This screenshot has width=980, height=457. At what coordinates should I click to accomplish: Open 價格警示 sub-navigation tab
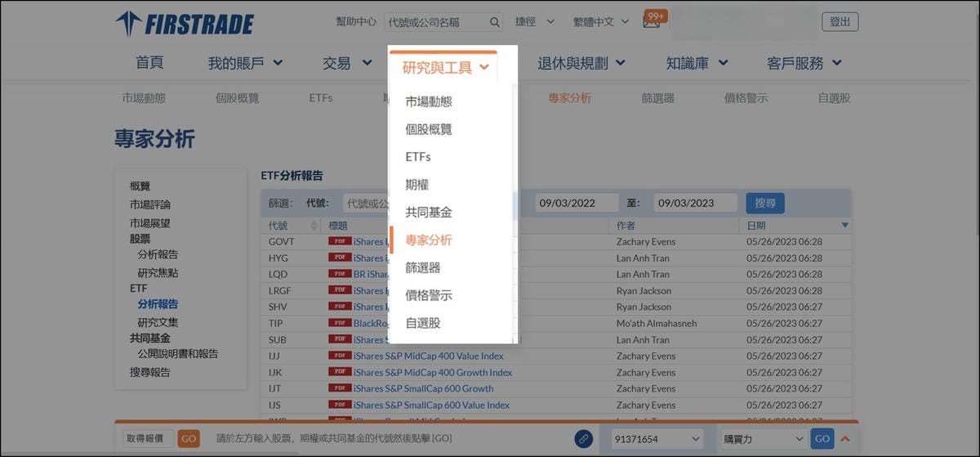click(x=746, y=98)
